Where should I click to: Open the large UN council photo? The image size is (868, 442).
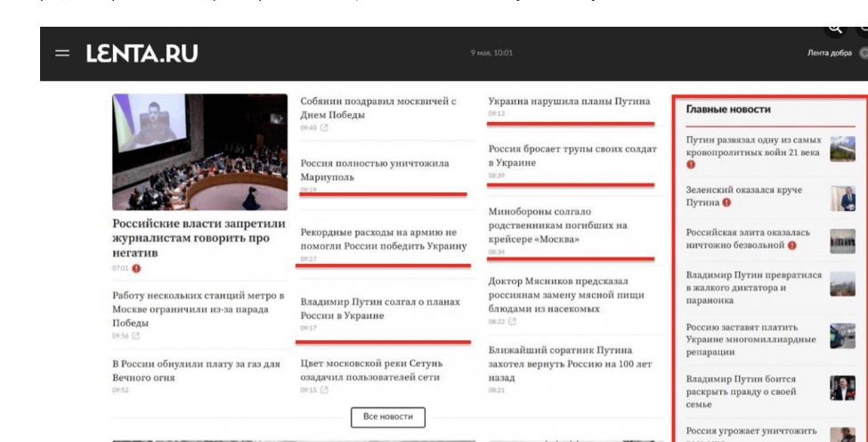click(199, 151)
